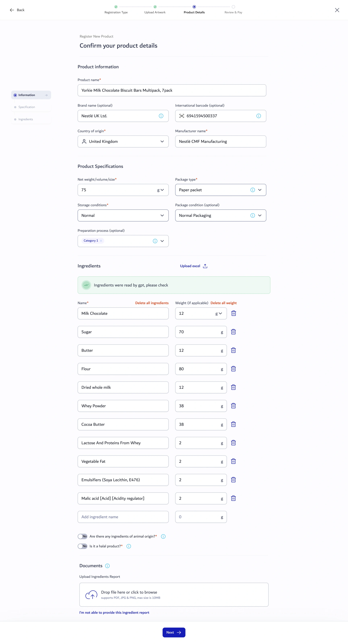Image resolution: width=348 pixels, height=644 pixels.
Task: Change net weight unit dropdown
Action: pyautogui.click(x=160, y=190)
